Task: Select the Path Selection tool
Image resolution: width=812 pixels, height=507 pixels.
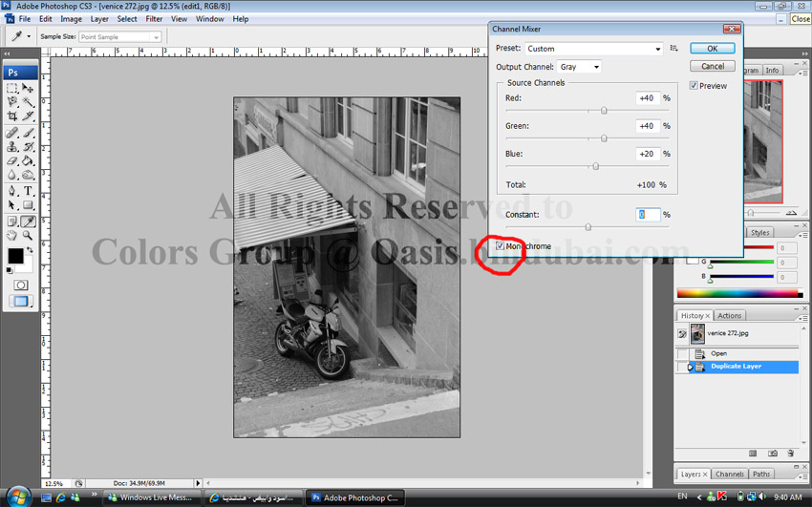Action: [x=12, y=205]
